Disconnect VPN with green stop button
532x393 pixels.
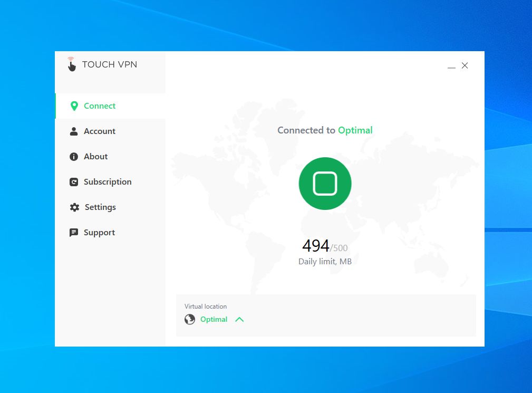[325, 184]
